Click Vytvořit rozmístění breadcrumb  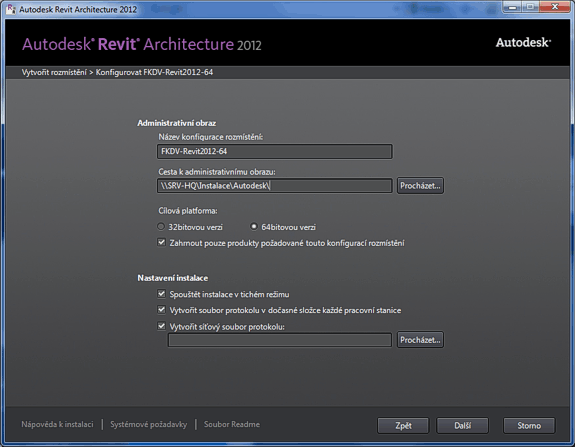(54, 72)
